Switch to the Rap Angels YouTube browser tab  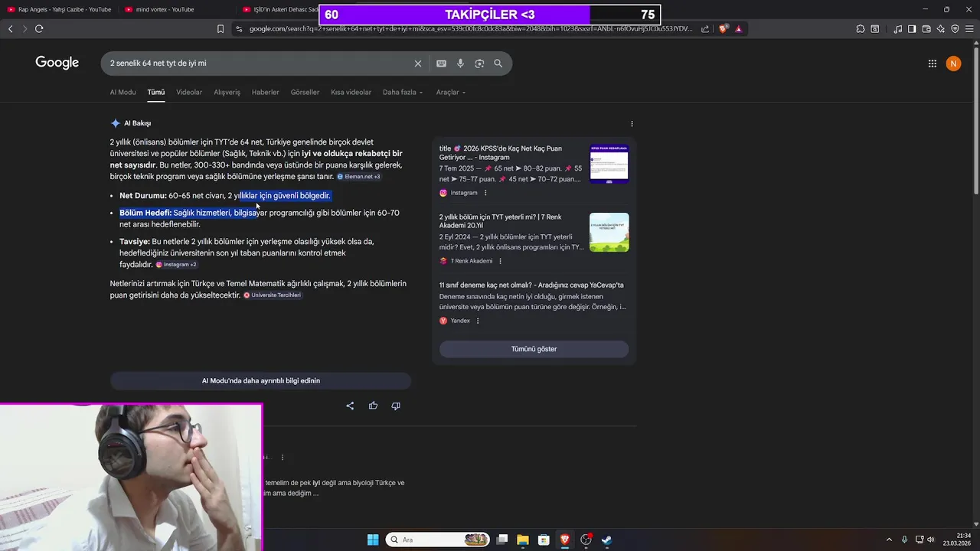(60, 9)
